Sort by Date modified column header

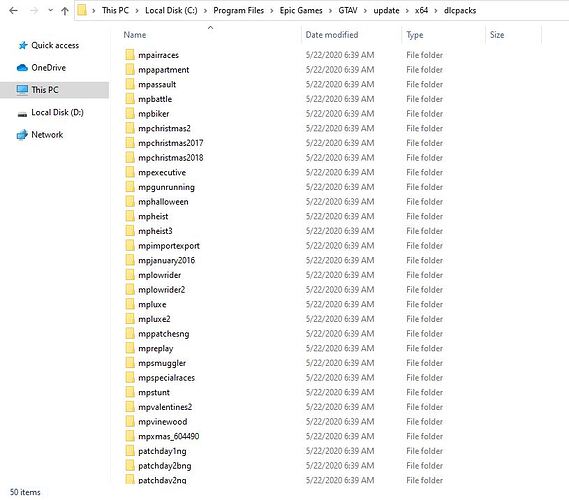coord(332,35)
